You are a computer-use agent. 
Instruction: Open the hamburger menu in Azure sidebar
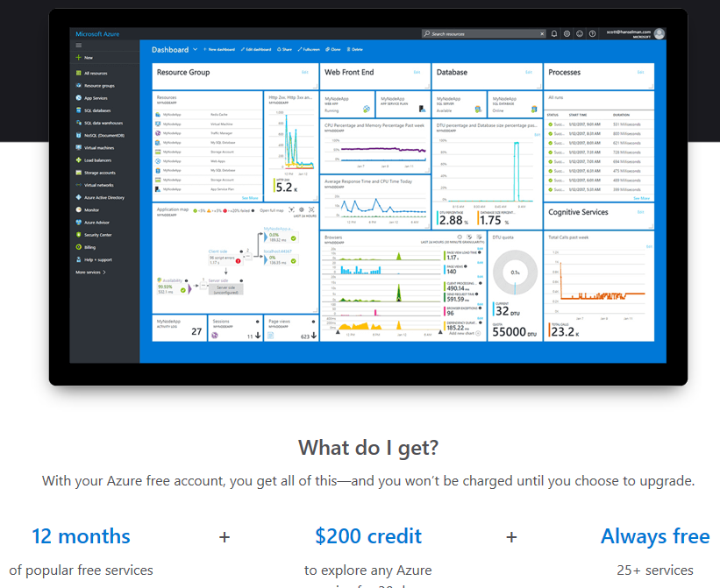[79, 45]
